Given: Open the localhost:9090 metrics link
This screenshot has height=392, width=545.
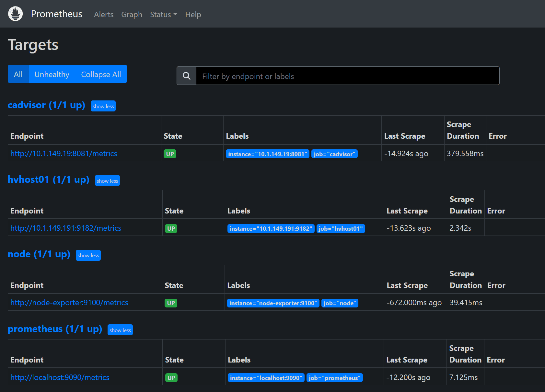Looking at the screenshot, I should point(60,377).
